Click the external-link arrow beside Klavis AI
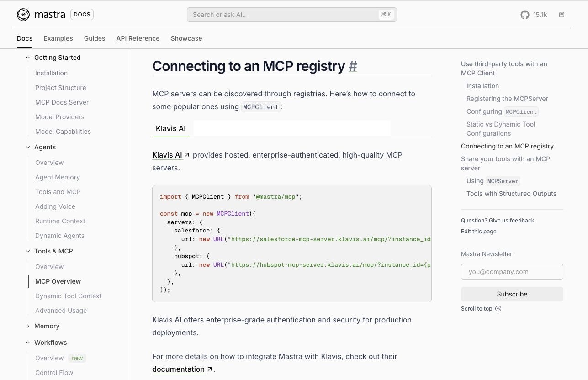Image resolution: width=588 pixels, height=380 pixels. point(187,154)
